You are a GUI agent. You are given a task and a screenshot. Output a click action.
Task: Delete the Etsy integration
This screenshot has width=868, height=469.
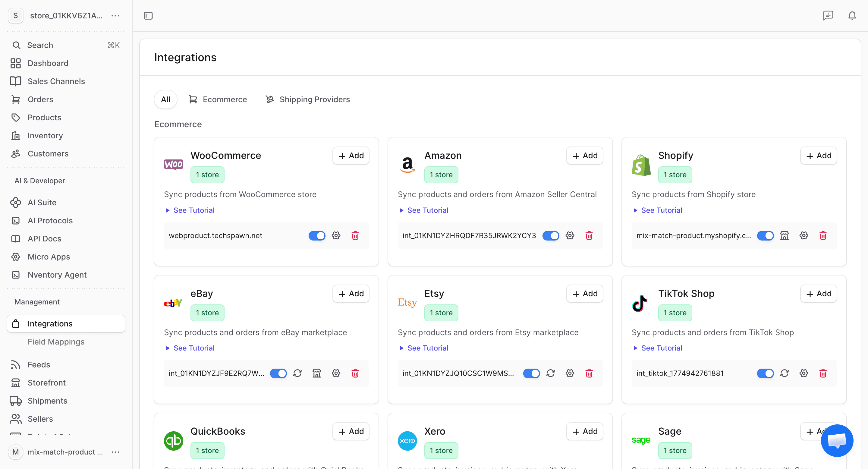[589, 373]
